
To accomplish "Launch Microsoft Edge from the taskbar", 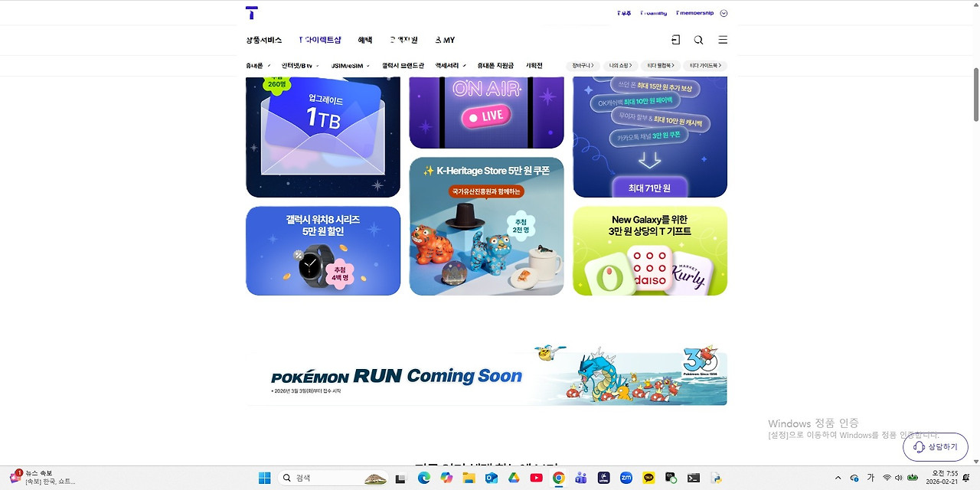I will [423, 478].
